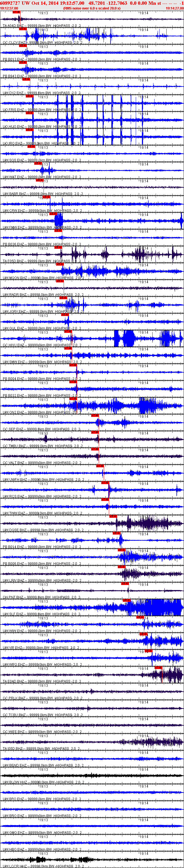Click the RMS noise scaling note

click(x=92, y=8)
